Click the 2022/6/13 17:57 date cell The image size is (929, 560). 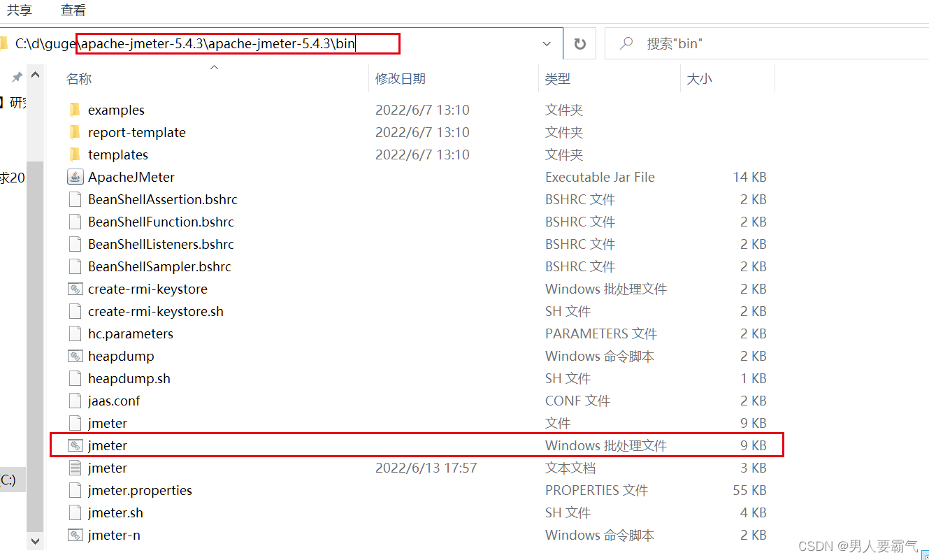(x=426, y=468)
